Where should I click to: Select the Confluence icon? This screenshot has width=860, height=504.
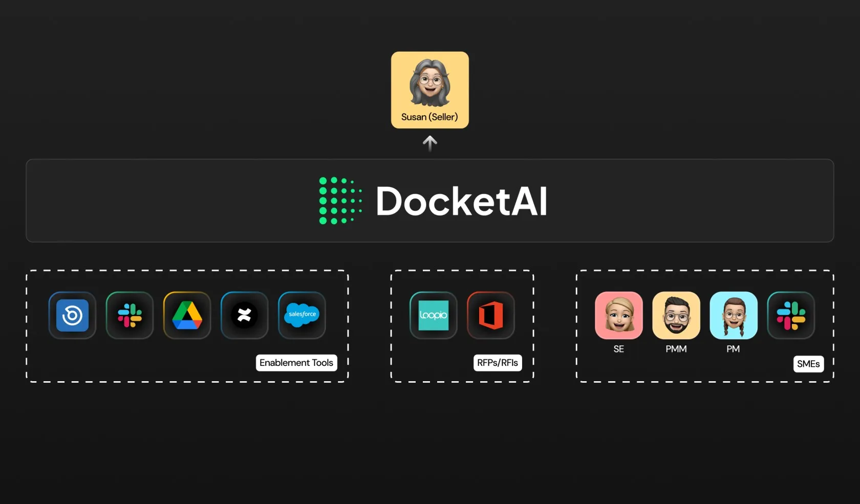click(244, 315)
